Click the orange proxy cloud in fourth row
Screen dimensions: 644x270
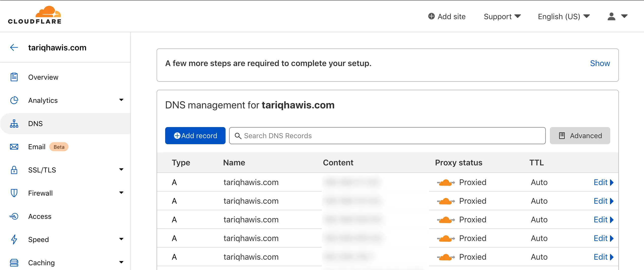point(446,238)
